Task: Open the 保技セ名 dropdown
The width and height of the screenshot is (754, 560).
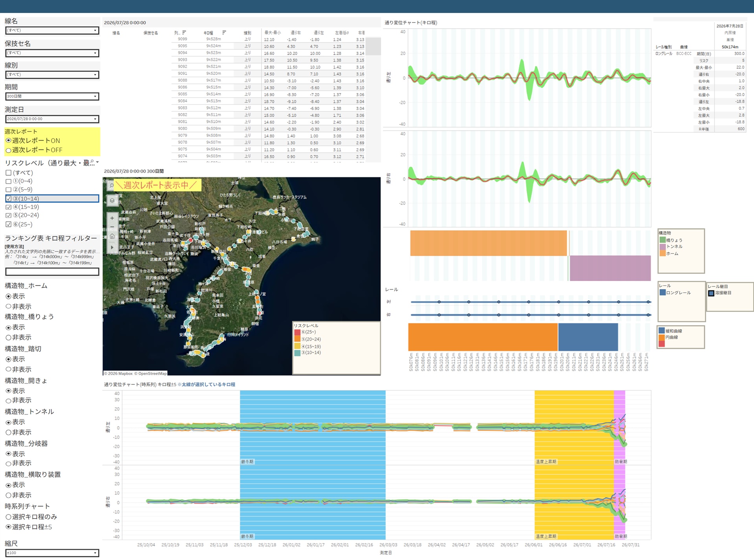Action: (x=52, y=53)
